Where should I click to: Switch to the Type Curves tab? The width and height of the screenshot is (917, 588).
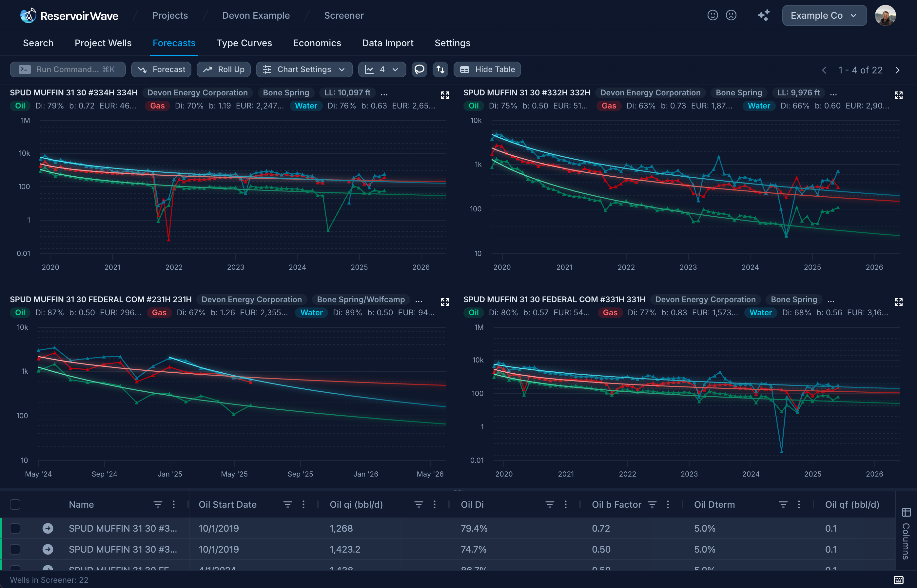pyautogui.click(x=244, y=43)
